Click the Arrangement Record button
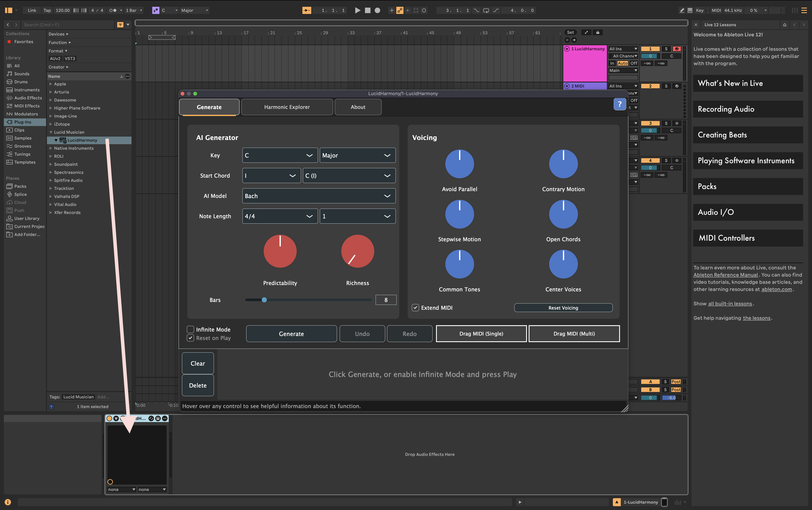The width and height of the screenshot is (812, 510). (377, 10)
